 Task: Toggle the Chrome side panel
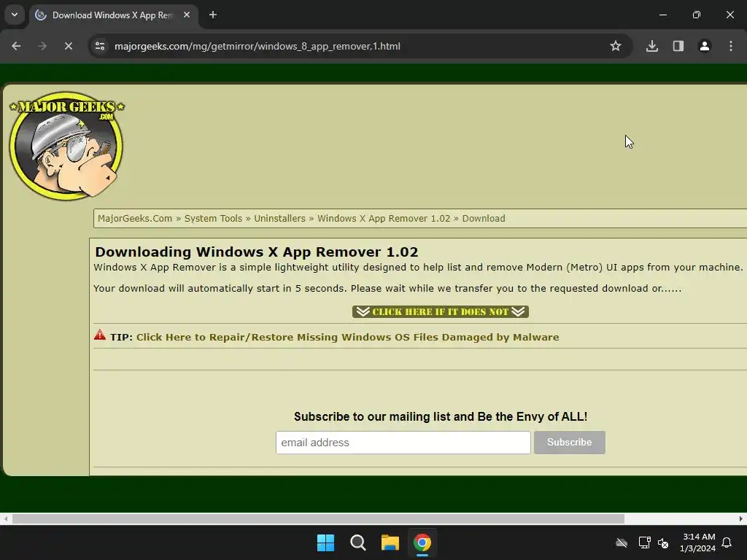point(678,46)
